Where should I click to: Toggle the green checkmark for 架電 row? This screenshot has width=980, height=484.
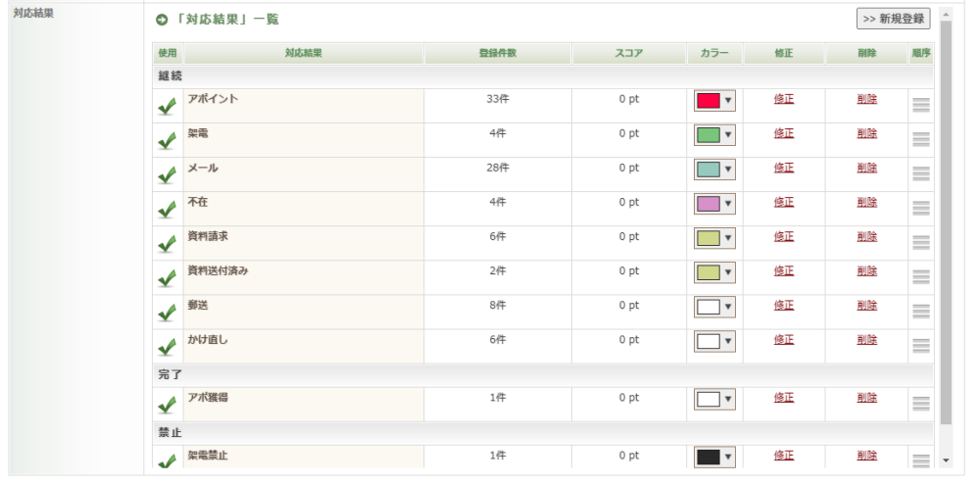click(x=167, y=141)
